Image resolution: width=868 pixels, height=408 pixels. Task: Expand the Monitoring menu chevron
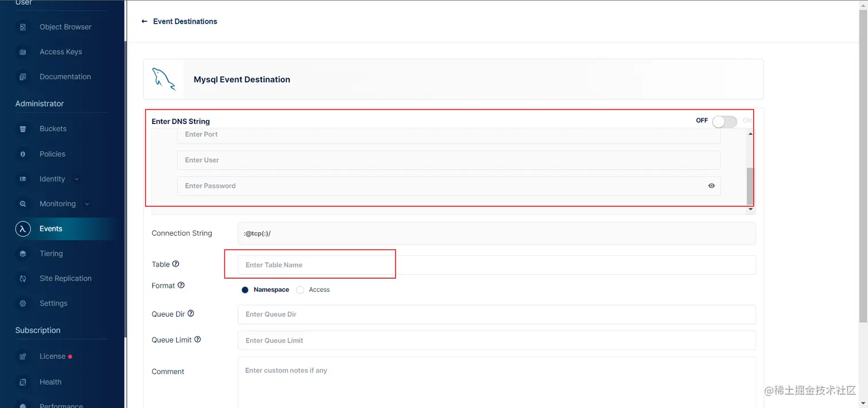pos(87,204)
